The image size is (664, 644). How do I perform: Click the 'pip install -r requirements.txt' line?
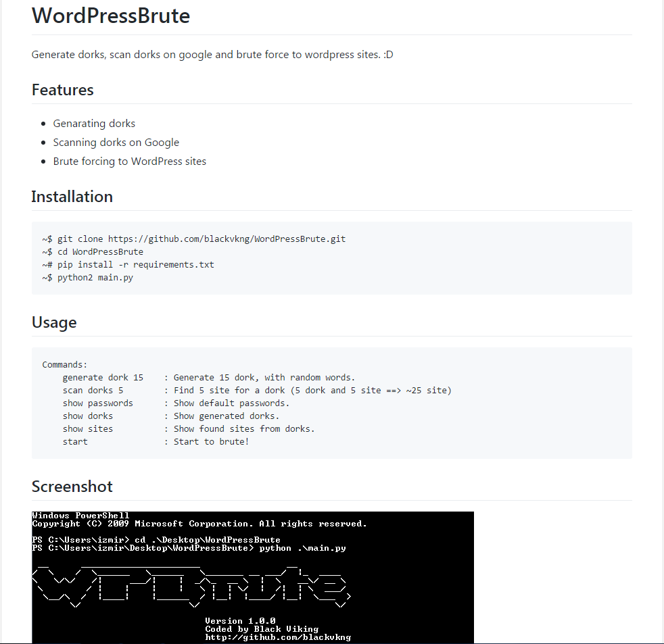[128, 265]
